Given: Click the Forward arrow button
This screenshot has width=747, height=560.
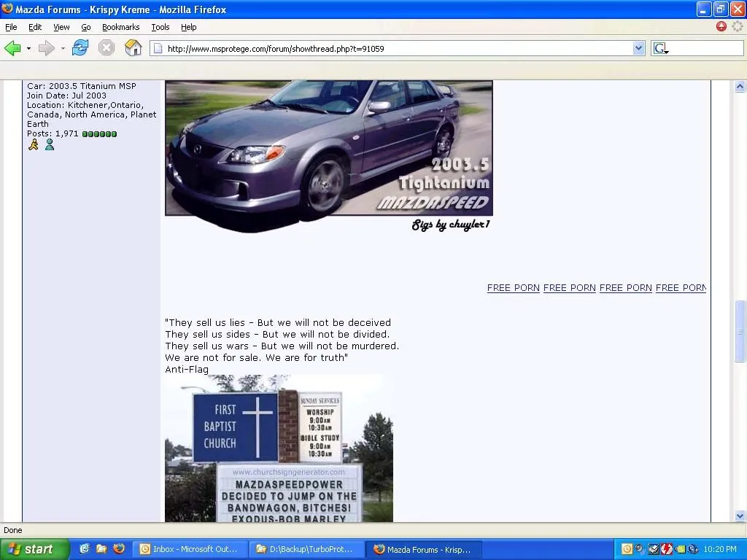Looking at the screenshot, I should pyautogui.click(x=46, y=49).
